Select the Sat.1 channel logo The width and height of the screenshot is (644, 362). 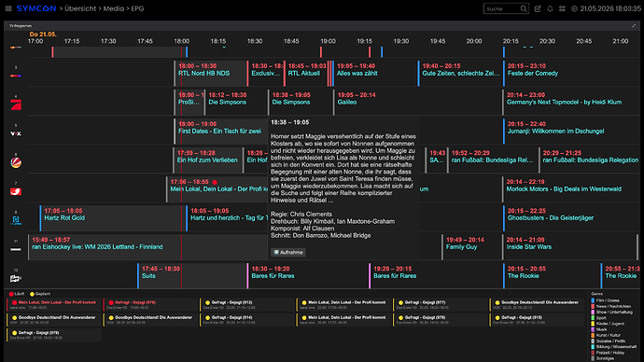[16, 162]
